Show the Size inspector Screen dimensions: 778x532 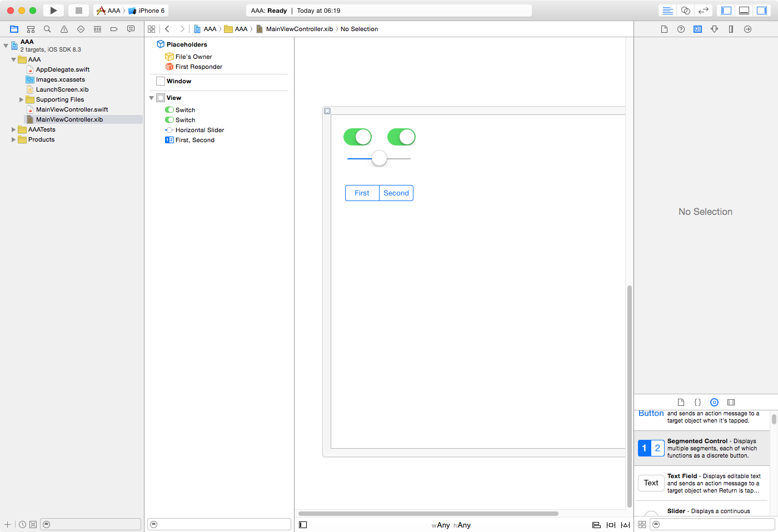[x=731, y=29]
